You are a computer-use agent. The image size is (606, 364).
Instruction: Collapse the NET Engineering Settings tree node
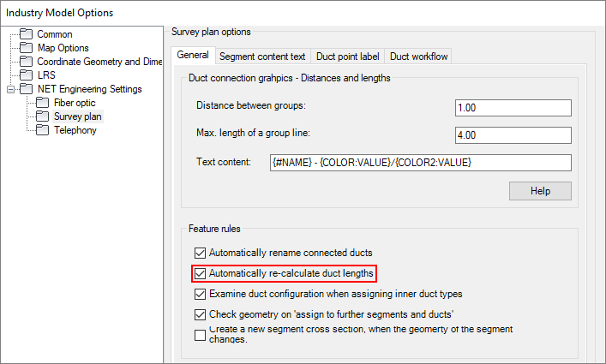click(x=10, y=89)
